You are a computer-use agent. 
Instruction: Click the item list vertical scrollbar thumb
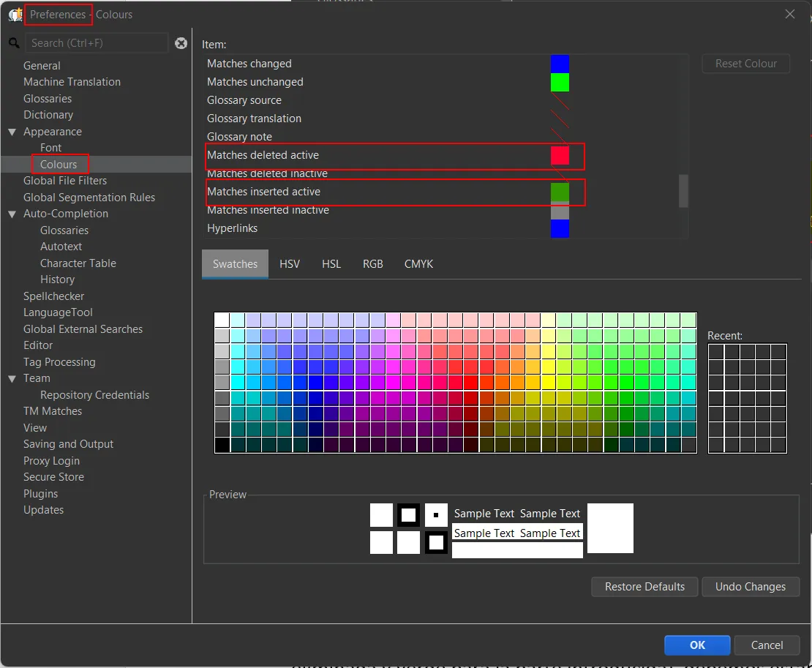pos(684,190)
